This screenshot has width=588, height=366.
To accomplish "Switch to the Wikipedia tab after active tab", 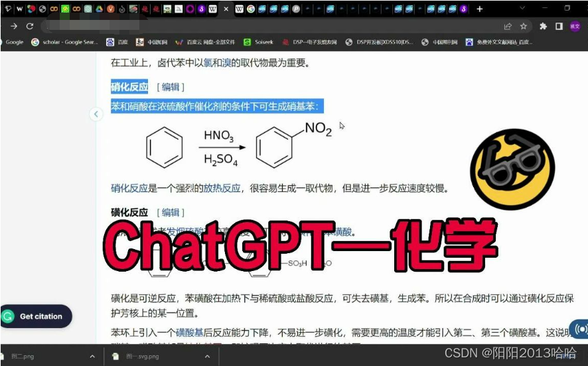I will pyautogui.click(x=240, y=9).
